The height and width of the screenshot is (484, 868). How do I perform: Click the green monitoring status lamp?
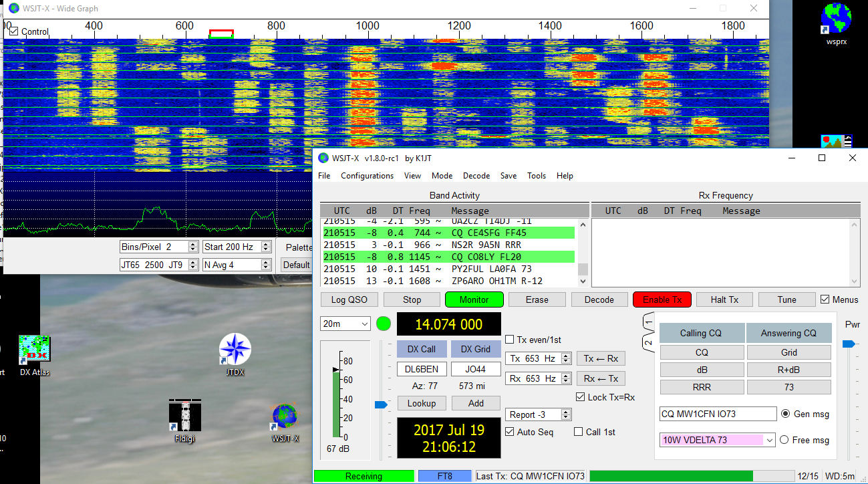pos(384,323)
